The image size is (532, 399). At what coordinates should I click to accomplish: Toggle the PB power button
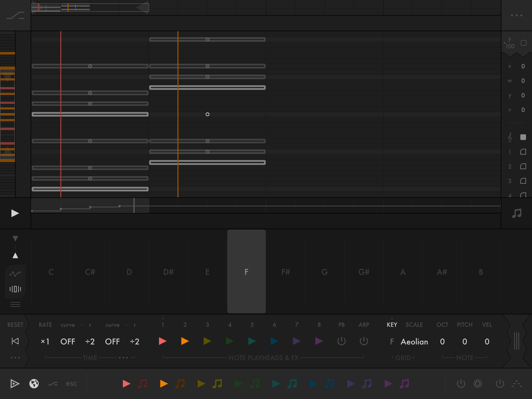[341, 341]
